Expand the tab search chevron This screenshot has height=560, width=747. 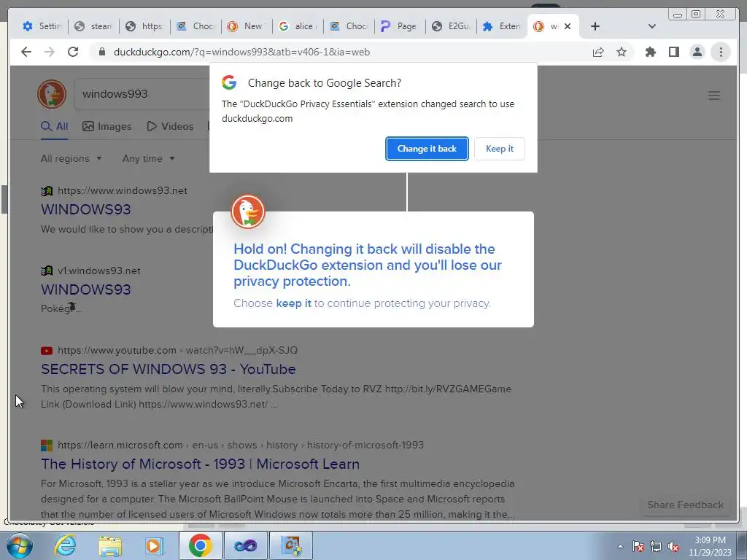click(652, 26)
